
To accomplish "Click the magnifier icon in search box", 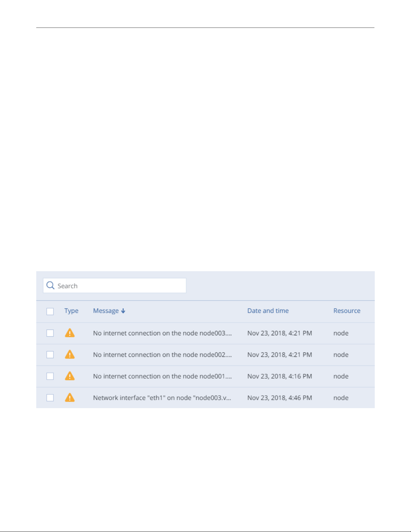I will tap(50, 286).
